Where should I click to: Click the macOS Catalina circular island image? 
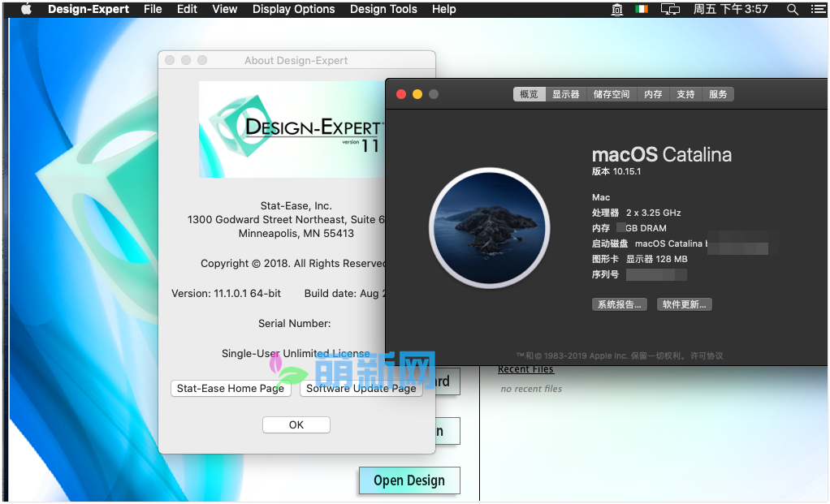pyautogui.click(x=489, y=228)
